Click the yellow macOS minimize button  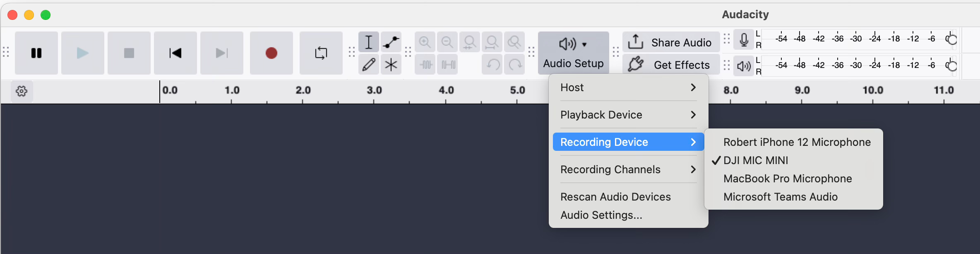point(29,15)
